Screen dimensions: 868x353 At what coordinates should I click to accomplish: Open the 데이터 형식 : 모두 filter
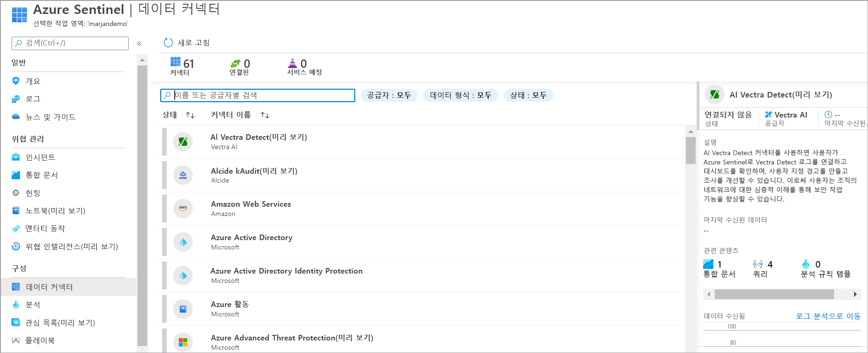461,95
